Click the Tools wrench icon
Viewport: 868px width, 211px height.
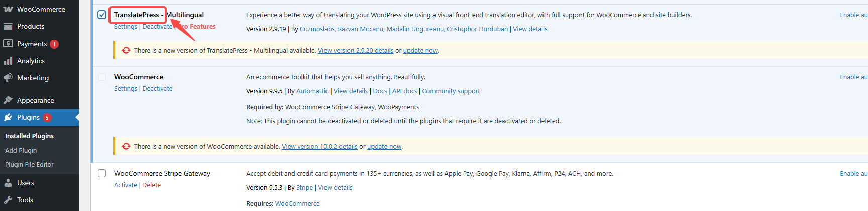click(x=8, y=200)
